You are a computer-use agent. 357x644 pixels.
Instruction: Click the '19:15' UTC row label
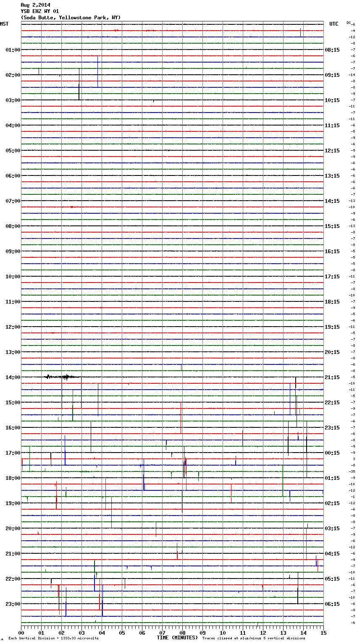tap(332, 327)
